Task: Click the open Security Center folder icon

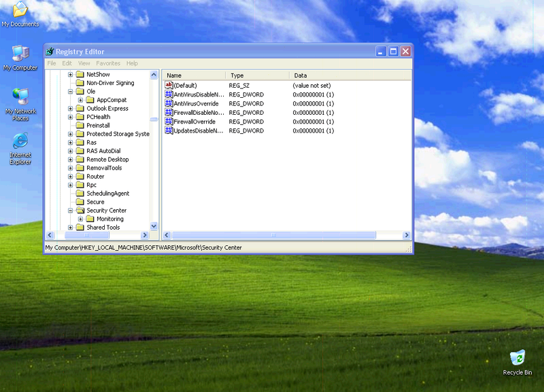Action: (80, 211)
